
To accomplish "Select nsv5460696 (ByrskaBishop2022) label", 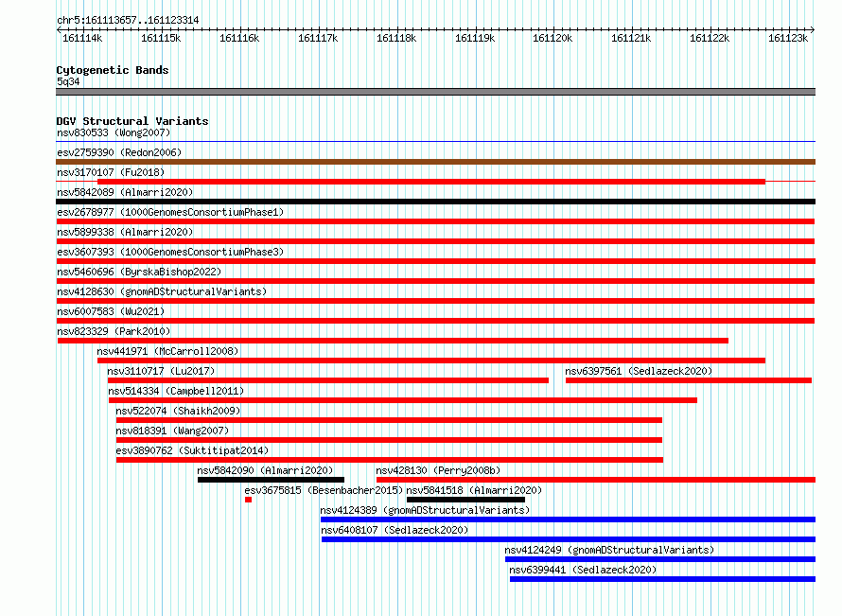I will [x=139, y=272].
